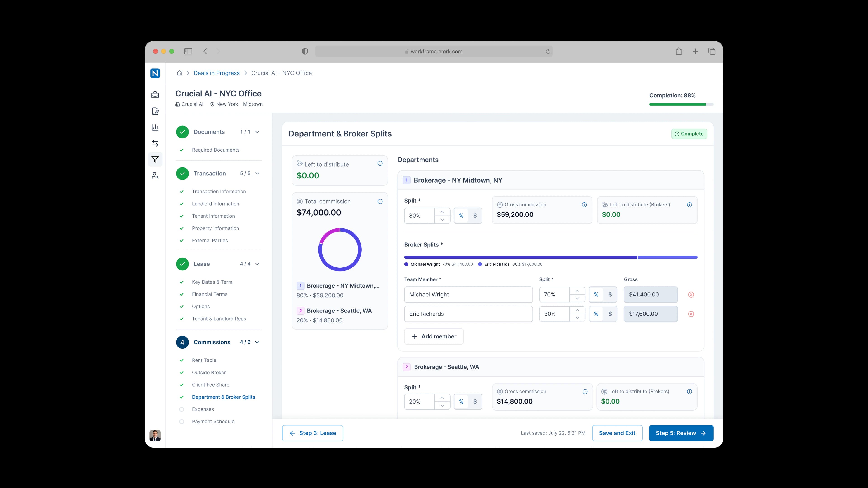Open a new browser tab with plus icon
The height and width of the screenshot is (488, 868).
coord(695,51)
